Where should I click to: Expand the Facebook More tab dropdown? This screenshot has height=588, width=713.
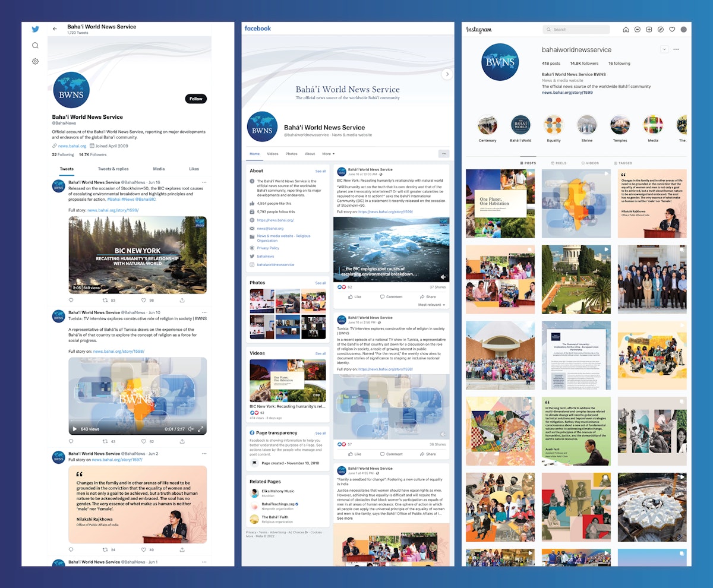coord(329,154)
